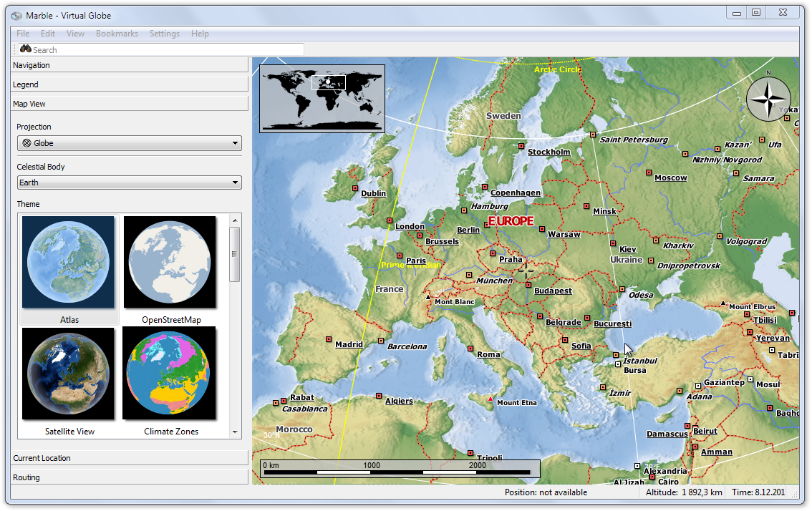Click the Altitude readout in status bar

[x=684, y=492]
